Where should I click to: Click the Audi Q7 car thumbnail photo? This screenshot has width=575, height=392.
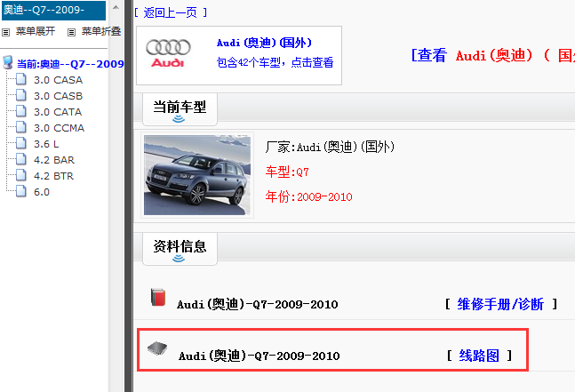(197, 175)
